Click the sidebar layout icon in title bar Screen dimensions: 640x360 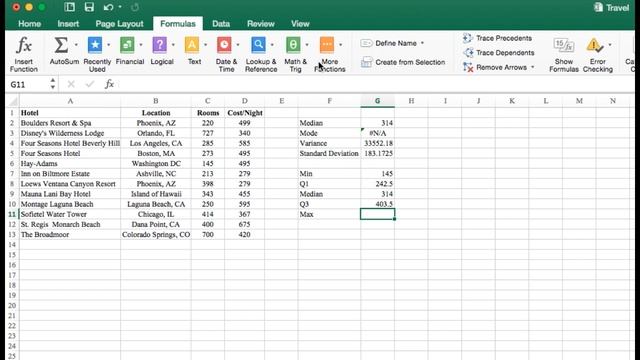69,7
